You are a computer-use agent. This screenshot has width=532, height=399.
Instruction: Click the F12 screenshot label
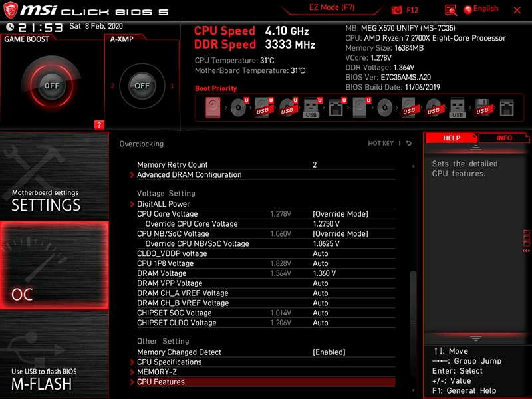tap(412, 10)
